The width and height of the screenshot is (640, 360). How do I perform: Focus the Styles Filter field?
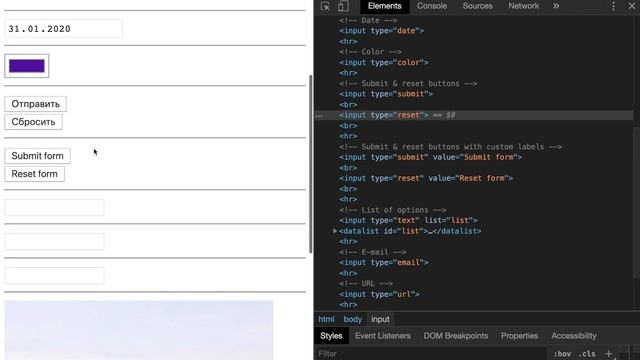pos(431,354)
